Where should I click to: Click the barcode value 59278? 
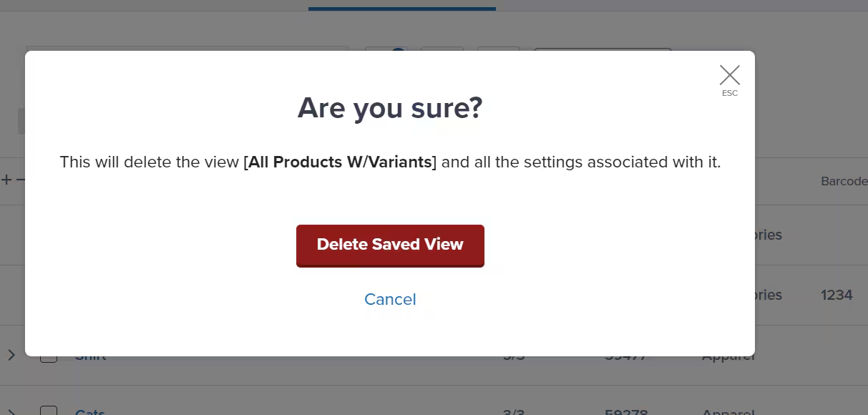click(x=625, y=412)
